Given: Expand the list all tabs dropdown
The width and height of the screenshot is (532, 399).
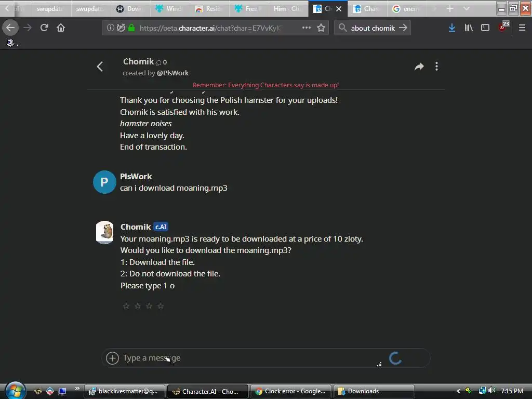Looking at the screenshot, I should [x=467, y=9].
